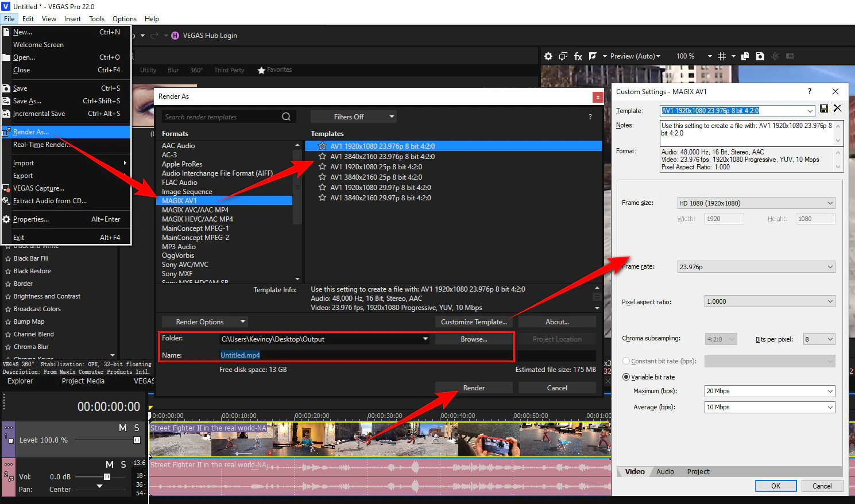Select Brightness and Contrast effect

click(47, 297)
